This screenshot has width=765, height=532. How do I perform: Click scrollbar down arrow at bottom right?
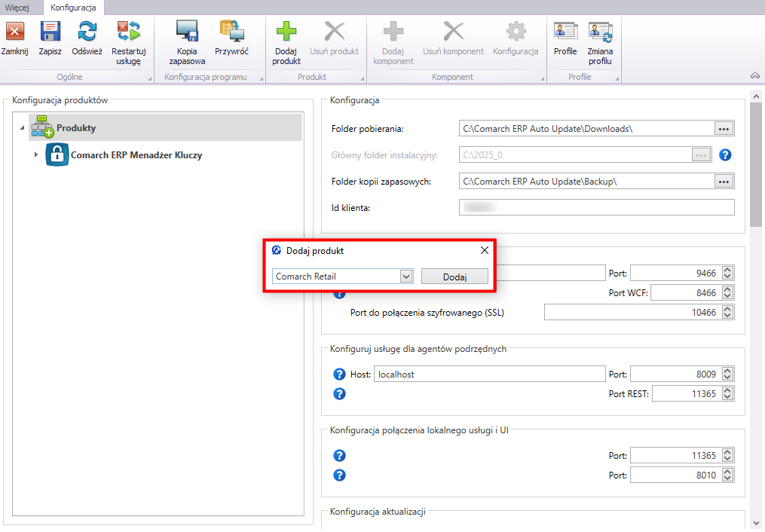(x=756, y=523)
